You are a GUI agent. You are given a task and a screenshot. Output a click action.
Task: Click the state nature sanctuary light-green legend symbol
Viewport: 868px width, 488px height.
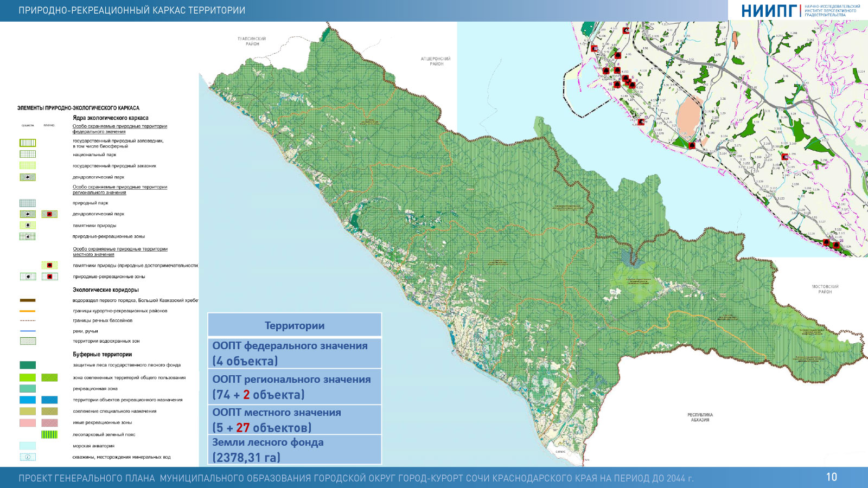point(28,165)
